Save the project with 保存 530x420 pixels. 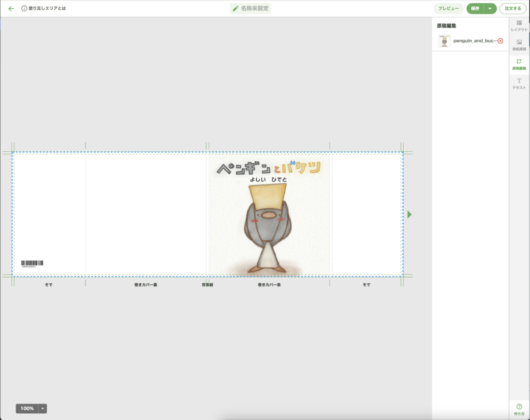pyautogui.click(x=475, y=9)
